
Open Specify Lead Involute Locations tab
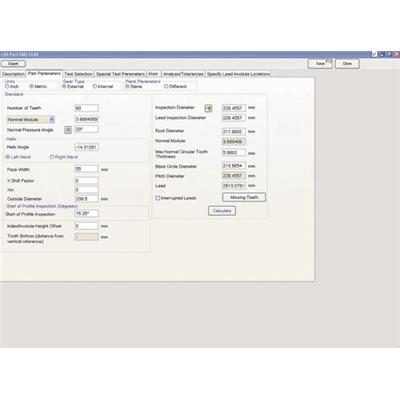238,74
